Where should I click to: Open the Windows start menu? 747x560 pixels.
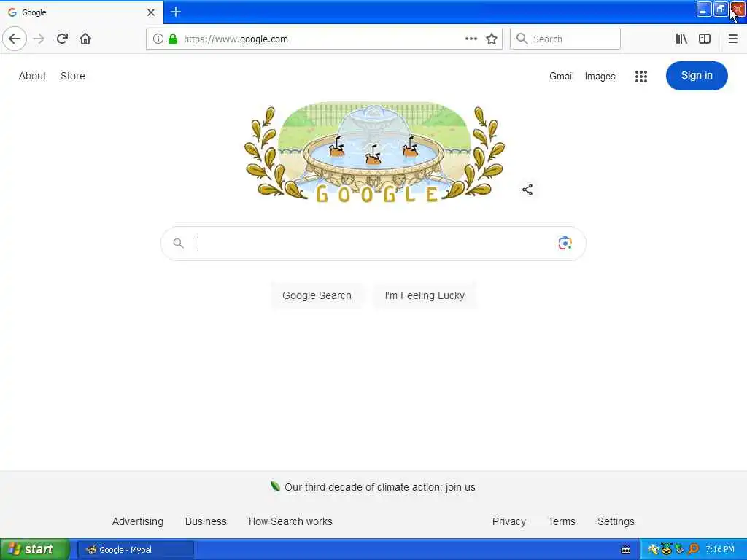tap(35, 550)
